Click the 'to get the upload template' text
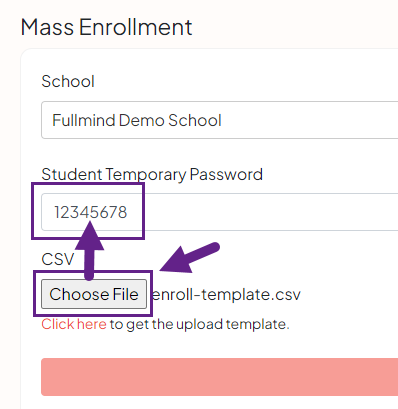The height and width of the screenshot is (409, 398). (200, 324)
